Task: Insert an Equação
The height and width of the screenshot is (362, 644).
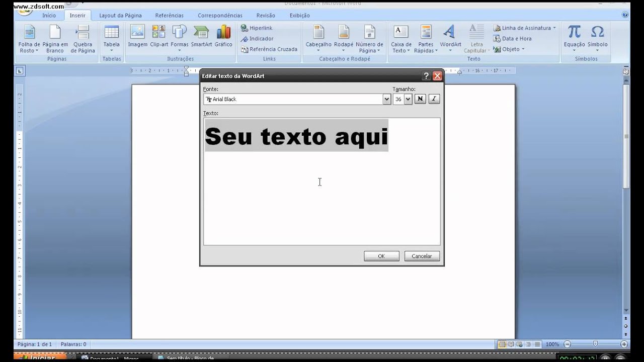Action: click(x=574, y=39)
